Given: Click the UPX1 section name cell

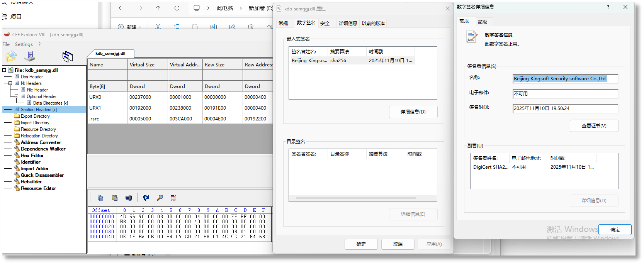Looking at the screenshot, I should [x=107, y=108].
